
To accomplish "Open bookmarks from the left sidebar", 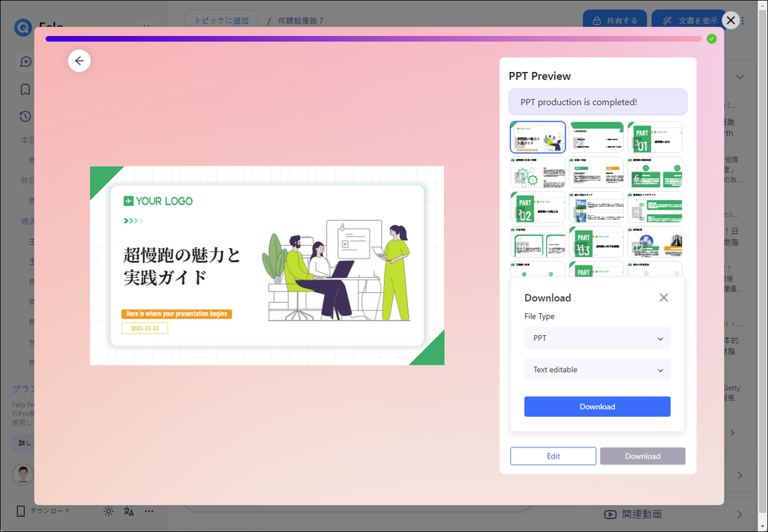I will (x=25, y=89).
